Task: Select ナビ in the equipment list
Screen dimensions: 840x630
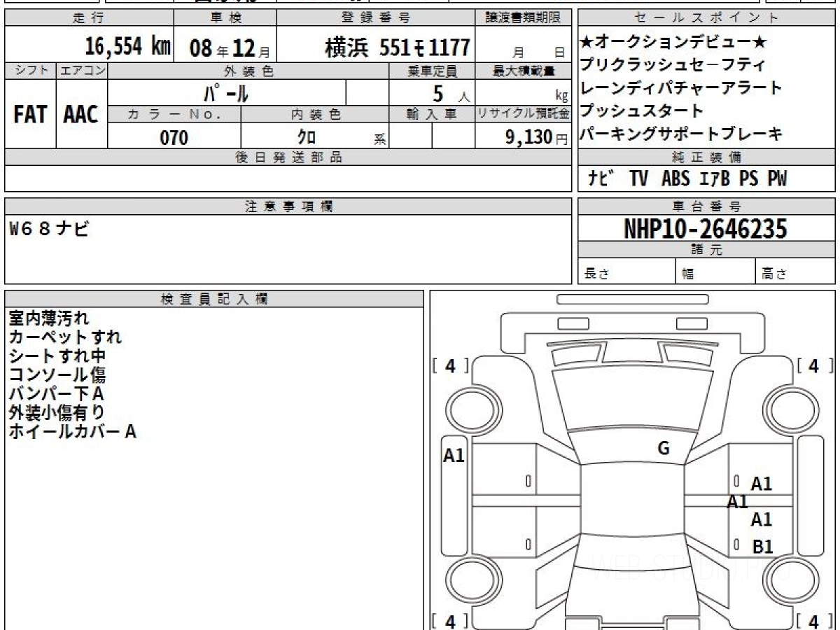Action: (x=601, y=178)
